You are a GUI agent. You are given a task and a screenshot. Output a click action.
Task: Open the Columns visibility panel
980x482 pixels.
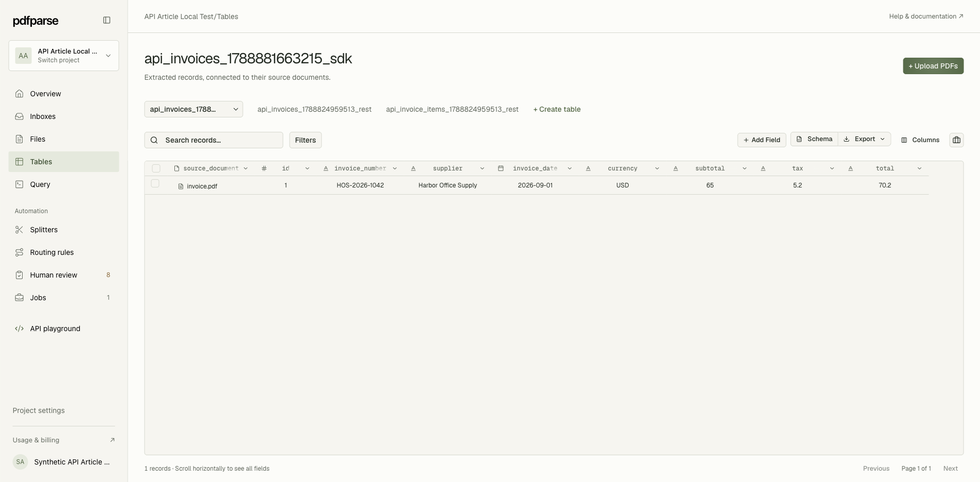coord(920,140)
